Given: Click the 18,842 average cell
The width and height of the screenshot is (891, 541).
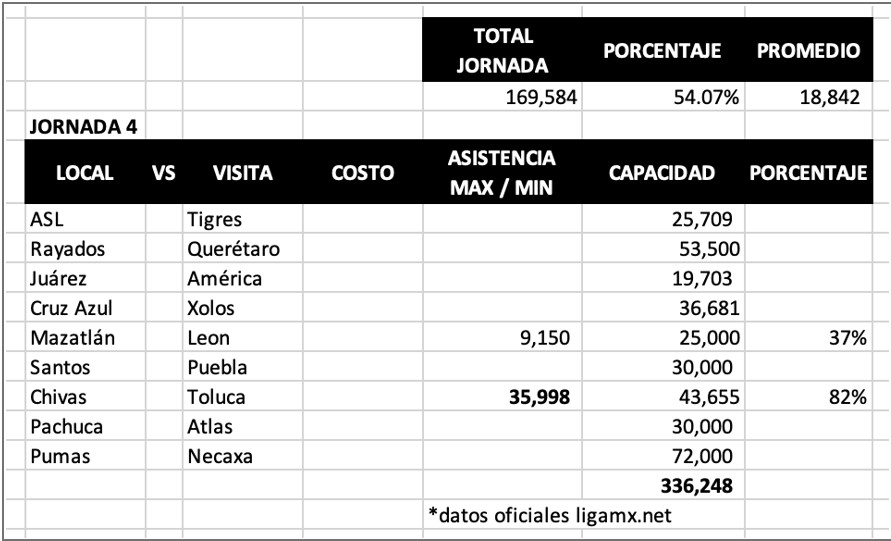Looking at the screenshot, I should 809,97.
